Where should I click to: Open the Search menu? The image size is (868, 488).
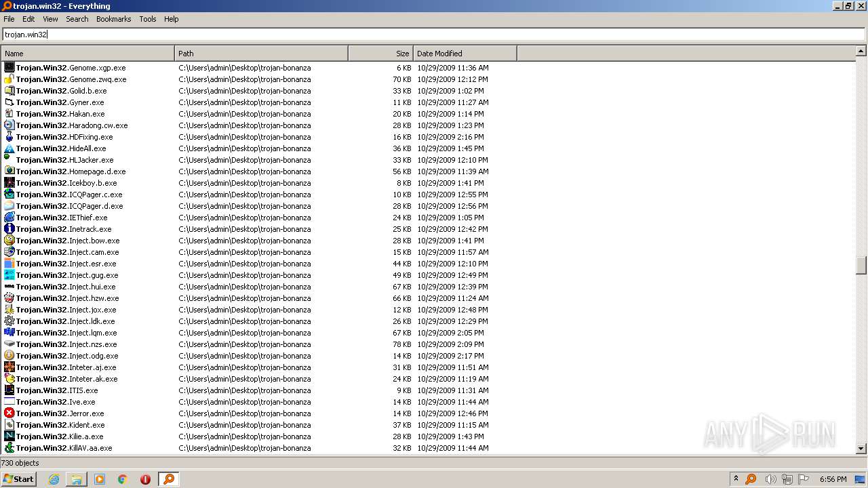click(77, 19)
